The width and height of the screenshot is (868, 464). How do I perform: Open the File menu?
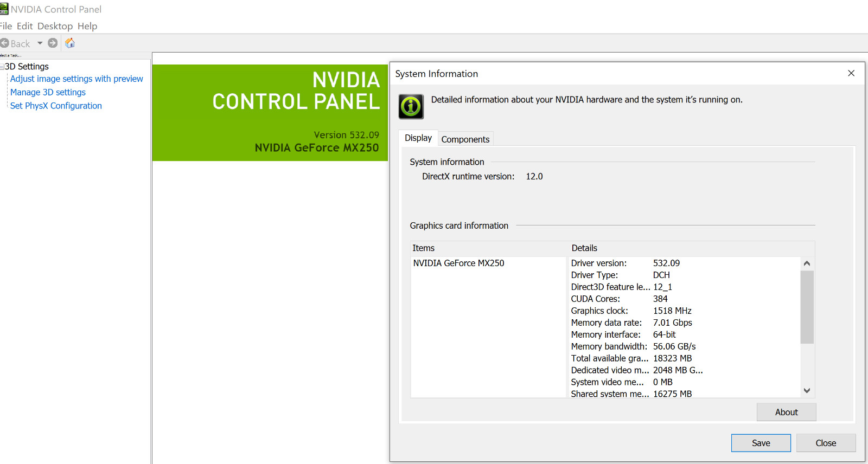[x=5, y=26]
